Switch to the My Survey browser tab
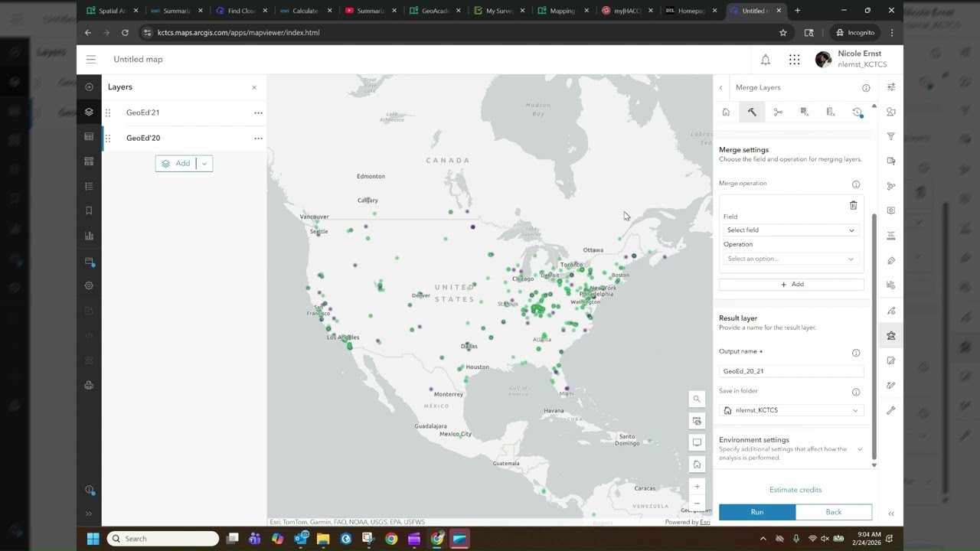 498,11
